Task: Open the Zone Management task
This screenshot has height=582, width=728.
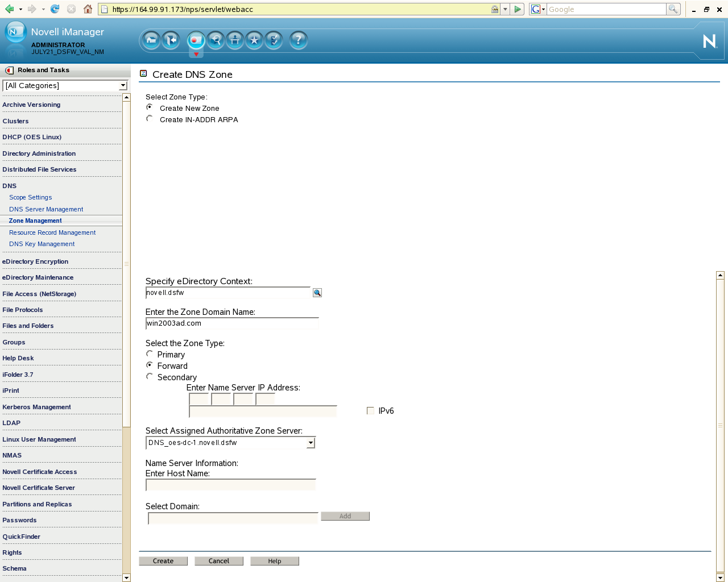Action: [35, 221]
